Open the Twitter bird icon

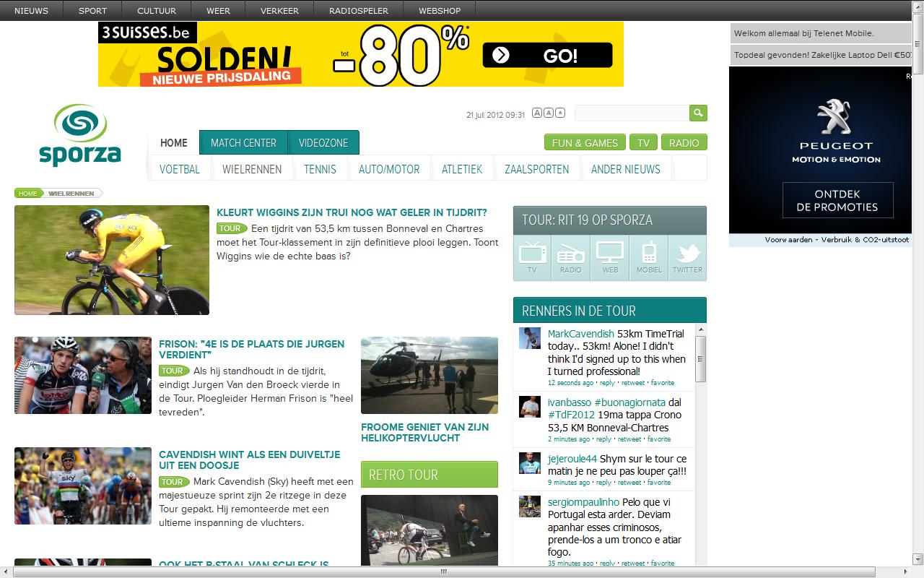[687, 254]
